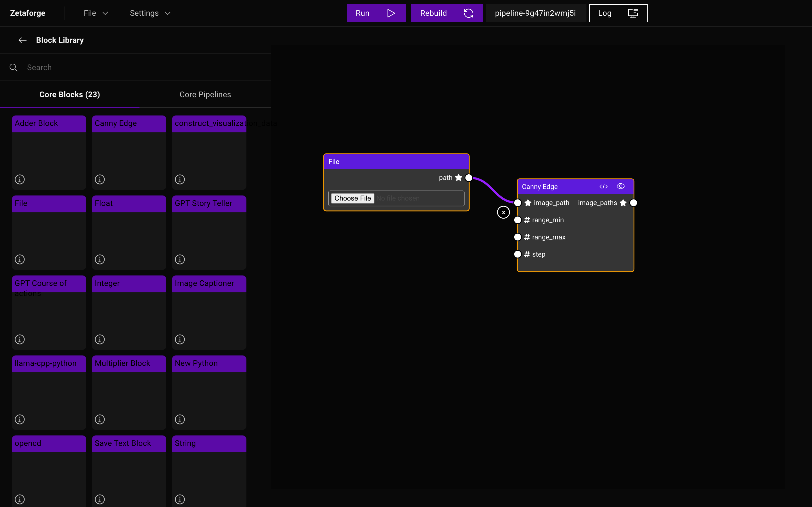
Task: Click the Canny Edge preview eye icon
Action: pos(620,186)
